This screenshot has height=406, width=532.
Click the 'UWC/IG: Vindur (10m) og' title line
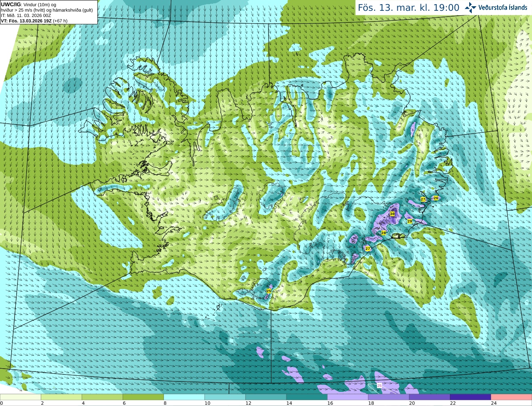click(x=29, y=5)
